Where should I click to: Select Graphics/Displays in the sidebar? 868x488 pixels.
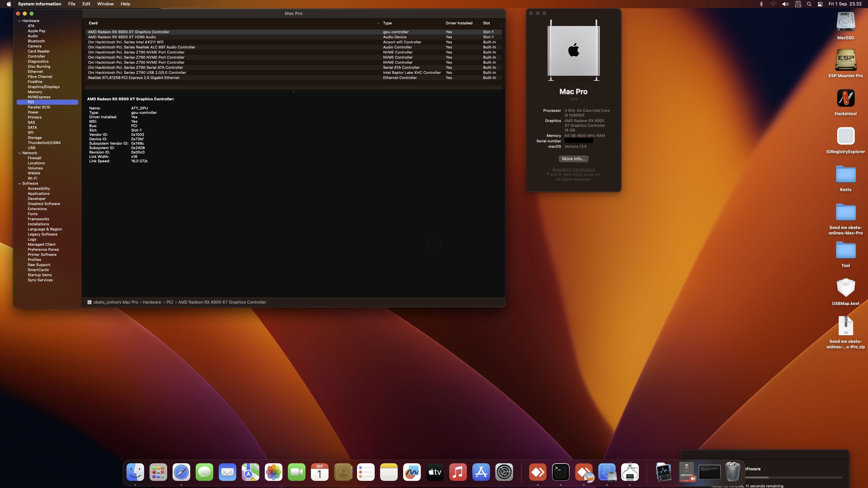tap(43, 87)
